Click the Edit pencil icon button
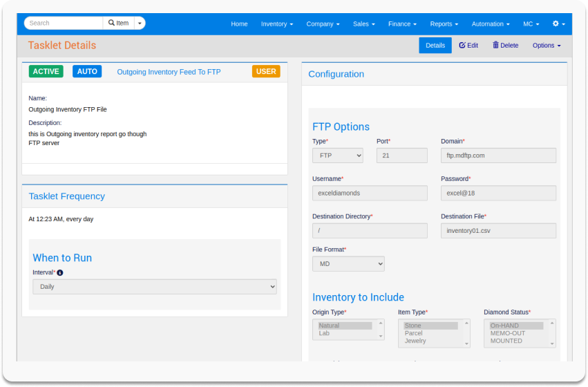Screen dimensions: 588x387 (468, 46)
